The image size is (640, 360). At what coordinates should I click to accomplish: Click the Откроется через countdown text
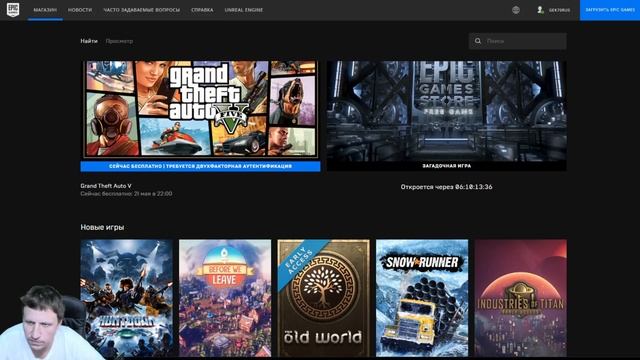click(447, 187)
